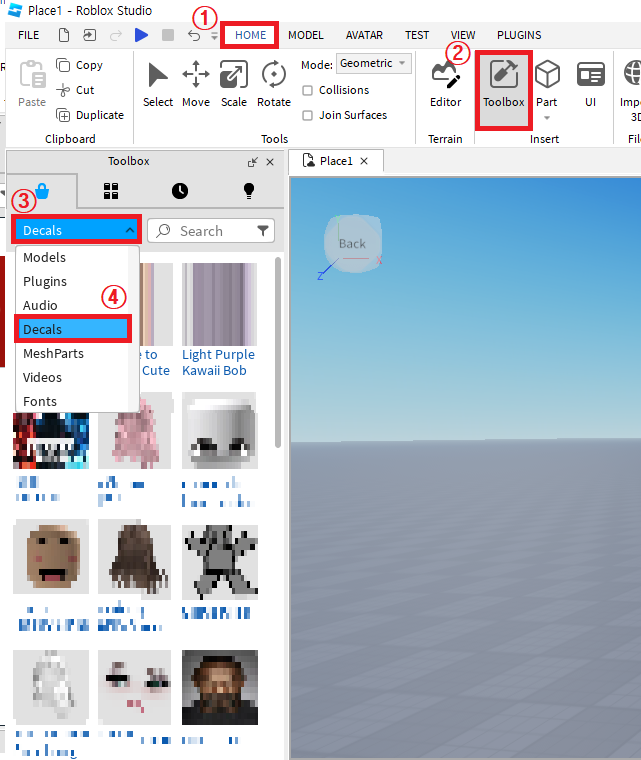Open the Terrain Editor
Screen dimensions: 641x760
[x=445, y=83]
